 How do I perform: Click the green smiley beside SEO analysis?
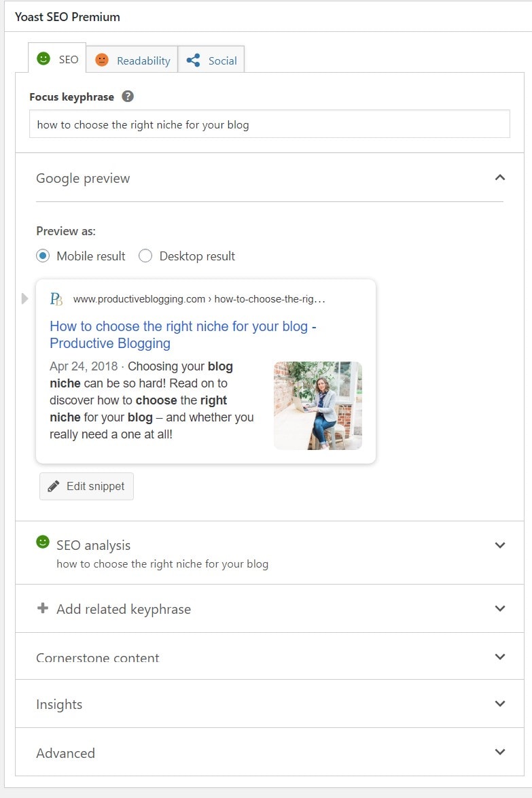click(43, 542)
